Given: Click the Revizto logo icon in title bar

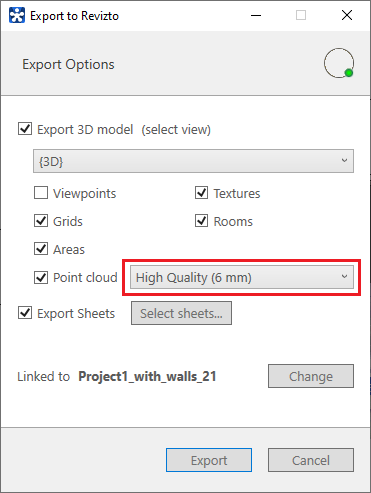Looking at the screenshot, I should [x=17, y=15].
